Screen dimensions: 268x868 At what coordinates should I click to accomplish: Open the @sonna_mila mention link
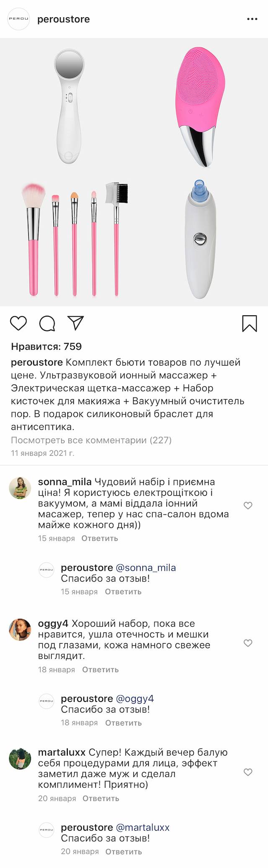[146, 568]
